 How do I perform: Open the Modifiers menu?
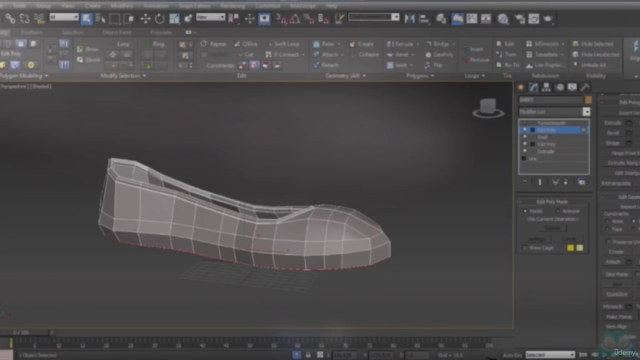pos(122,6)
